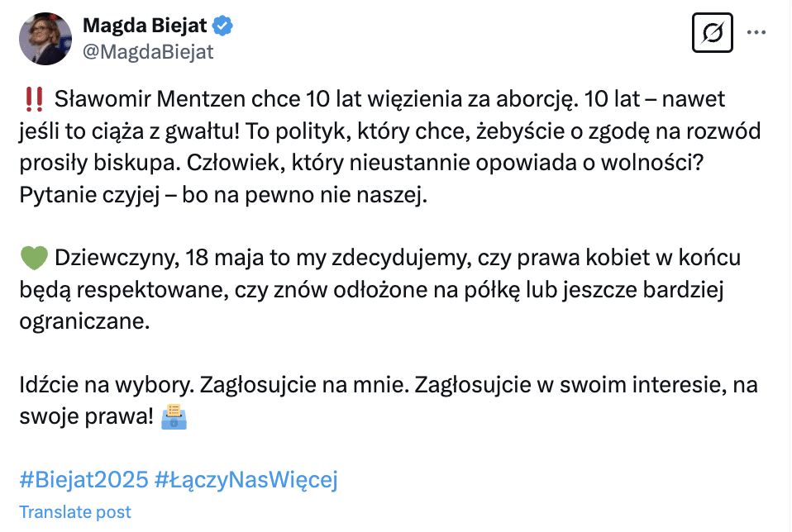This screenshot has height=532, width=792.
Task: Open the #Biejat2025 hashtag
Action: tap(83, 480)
